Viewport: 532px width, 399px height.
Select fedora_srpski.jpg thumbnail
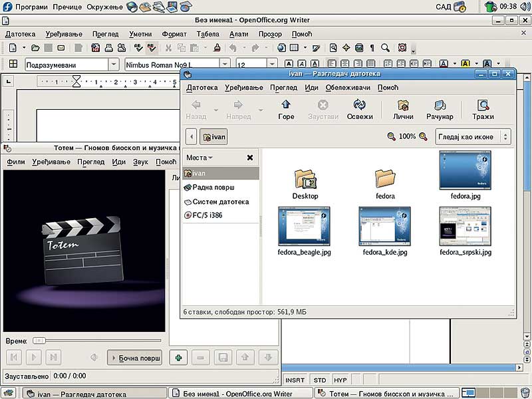(x=465, y=226)
